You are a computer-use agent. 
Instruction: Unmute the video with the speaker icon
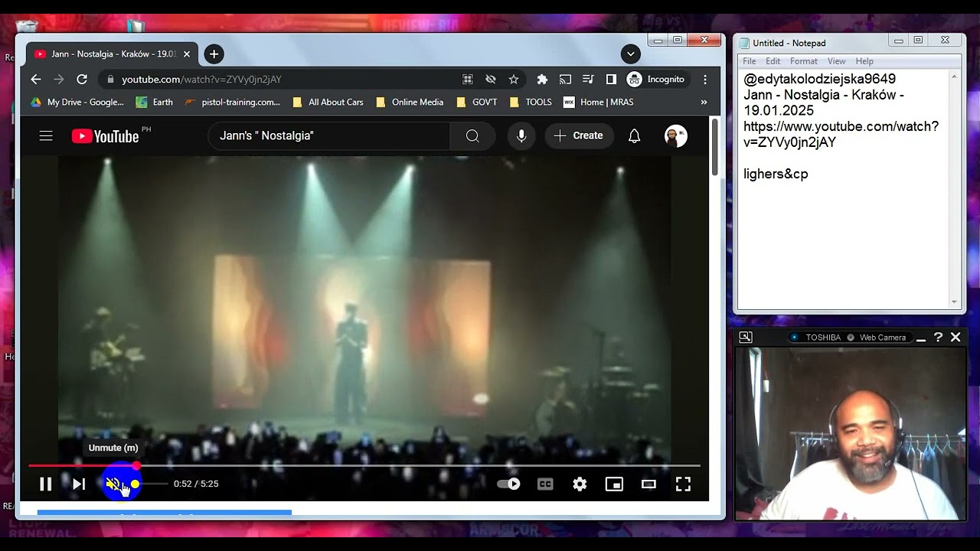click(x=113, y=484)
